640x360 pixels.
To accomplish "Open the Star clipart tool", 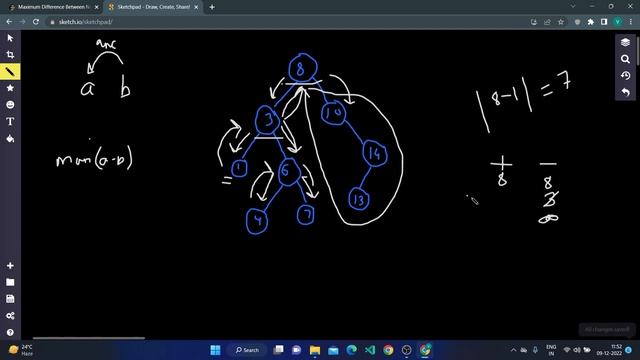I will pyautogui.click(x=10, y=88).
